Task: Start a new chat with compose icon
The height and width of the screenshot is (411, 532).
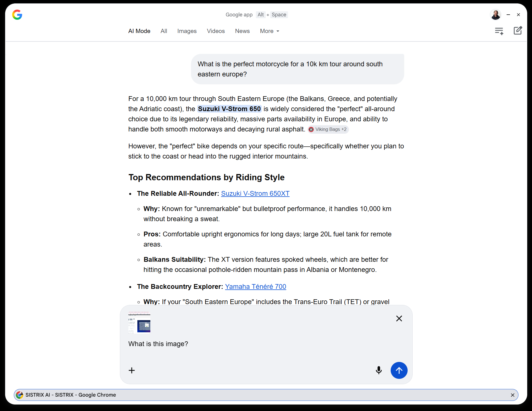Action: click(518, 31)
